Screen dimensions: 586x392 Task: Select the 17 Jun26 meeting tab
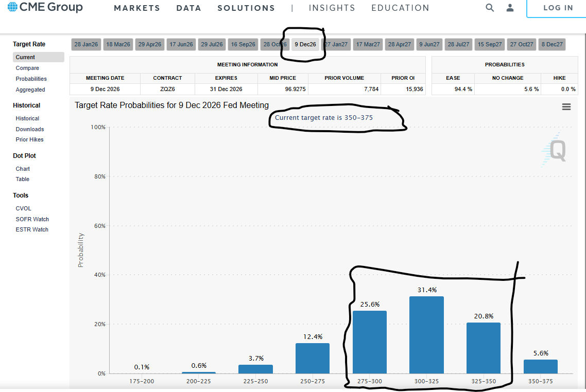(181, 44)
